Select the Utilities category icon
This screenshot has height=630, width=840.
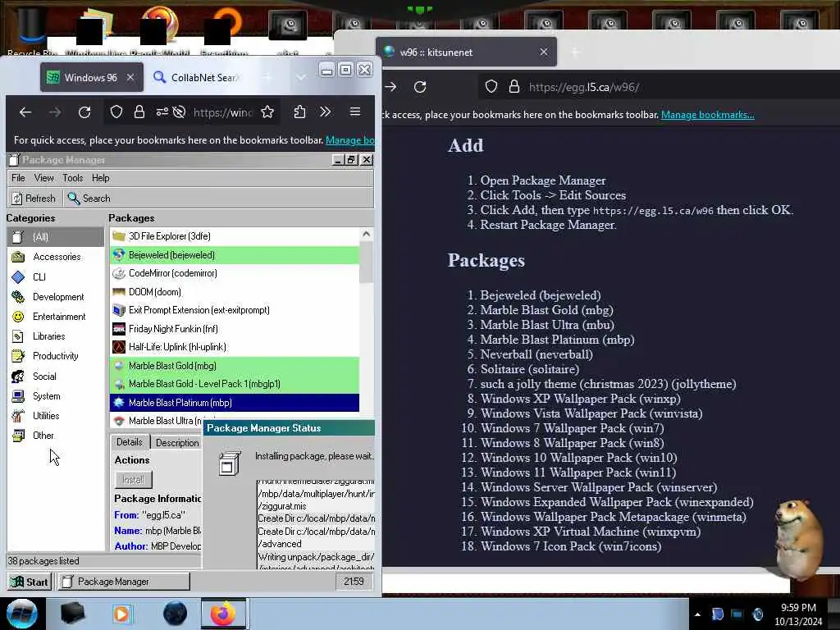pyautogui.click(x=18, y=416)
